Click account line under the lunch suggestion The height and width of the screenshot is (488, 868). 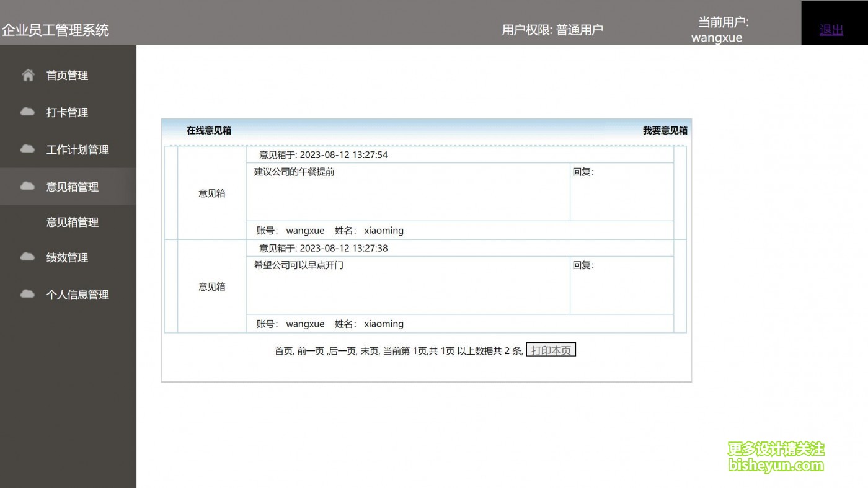point(330,230)
